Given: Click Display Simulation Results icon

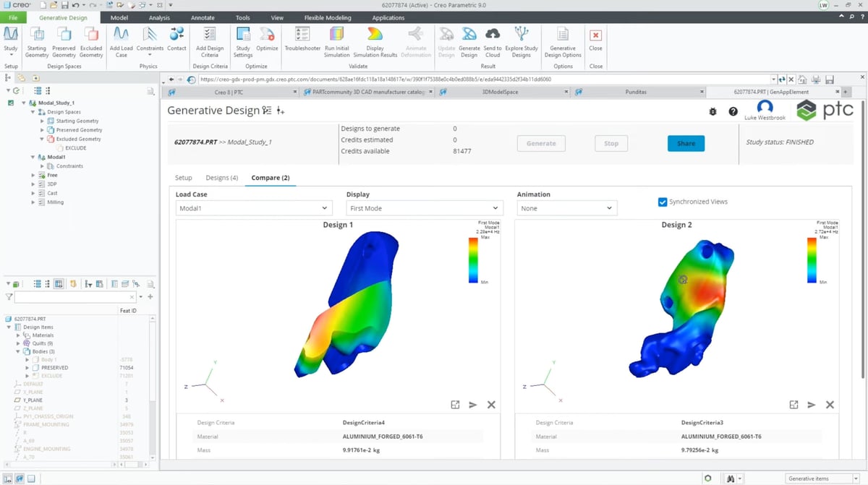Looking at the screenshot, I should click(x=375, y=35).
